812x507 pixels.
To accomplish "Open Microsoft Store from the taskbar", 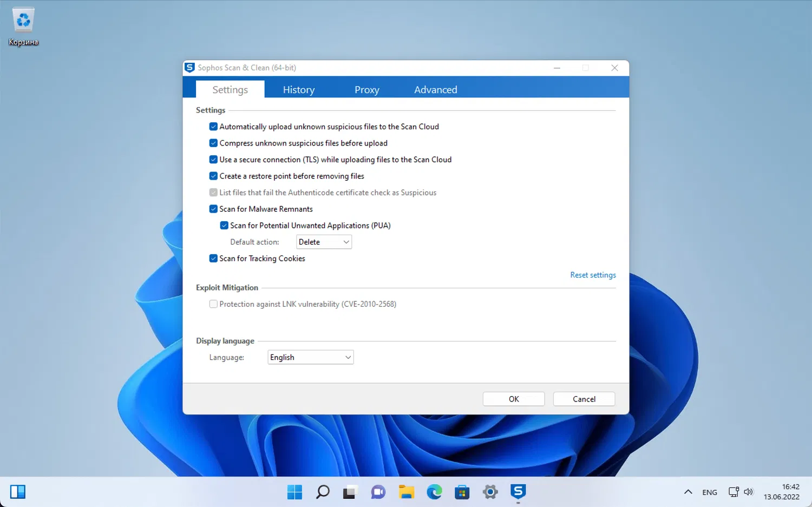I will pos(462,492).
